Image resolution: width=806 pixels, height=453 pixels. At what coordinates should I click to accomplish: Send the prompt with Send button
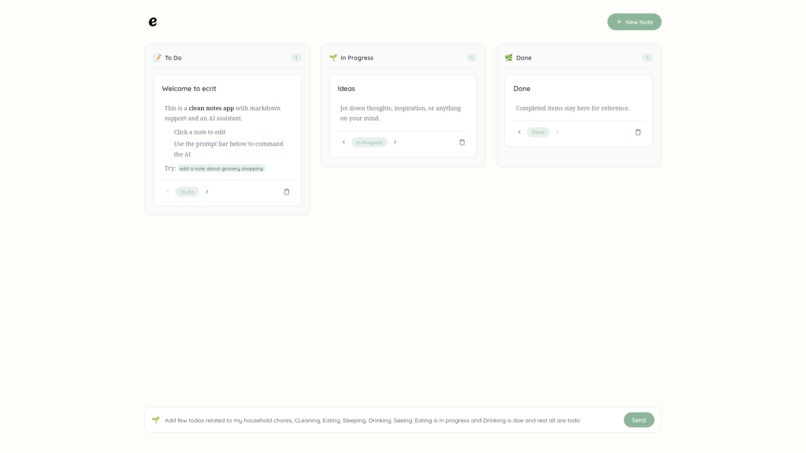(x=639, y=420)
